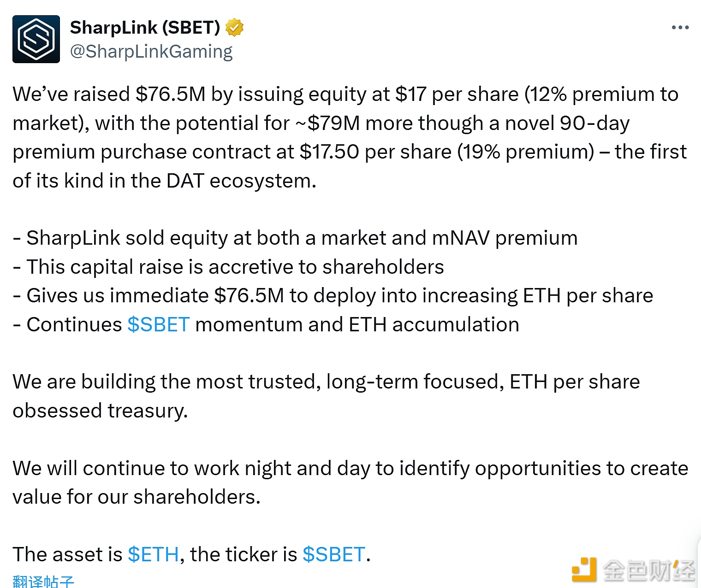Select the bullet about mNAV premium
701x588 pixels.
point(295,238)
